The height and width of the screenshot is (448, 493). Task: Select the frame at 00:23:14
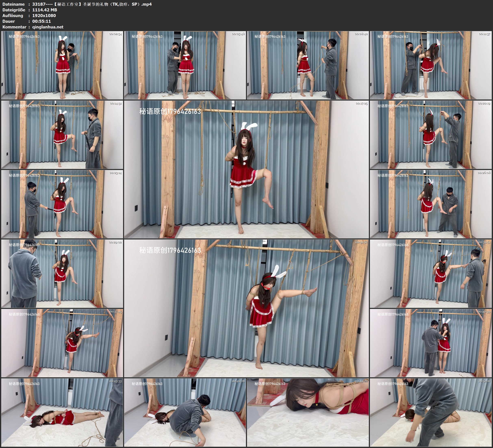click(x=62, y=204)
